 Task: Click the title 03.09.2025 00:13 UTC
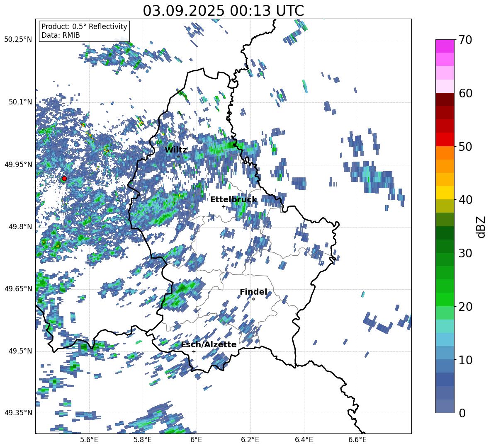pos(223,11)
